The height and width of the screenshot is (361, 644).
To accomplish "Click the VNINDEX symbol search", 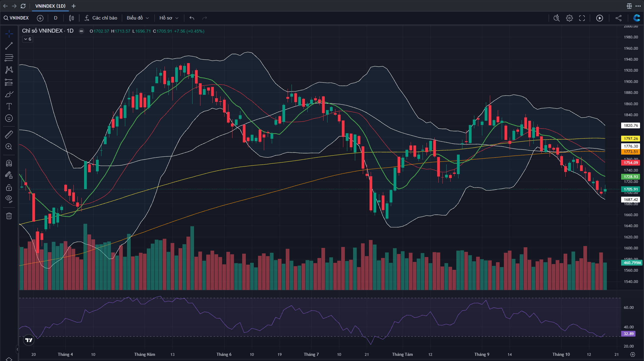I will point(16,18).
